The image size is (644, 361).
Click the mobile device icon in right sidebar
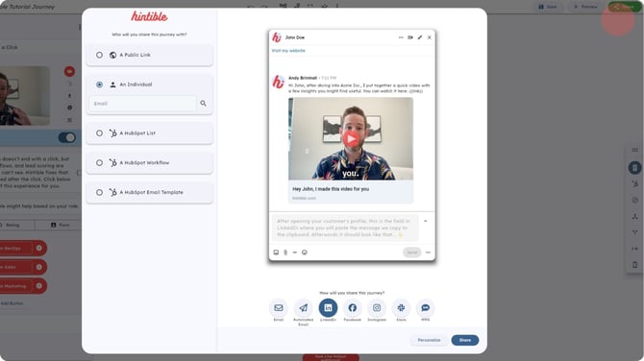[635, 265]
